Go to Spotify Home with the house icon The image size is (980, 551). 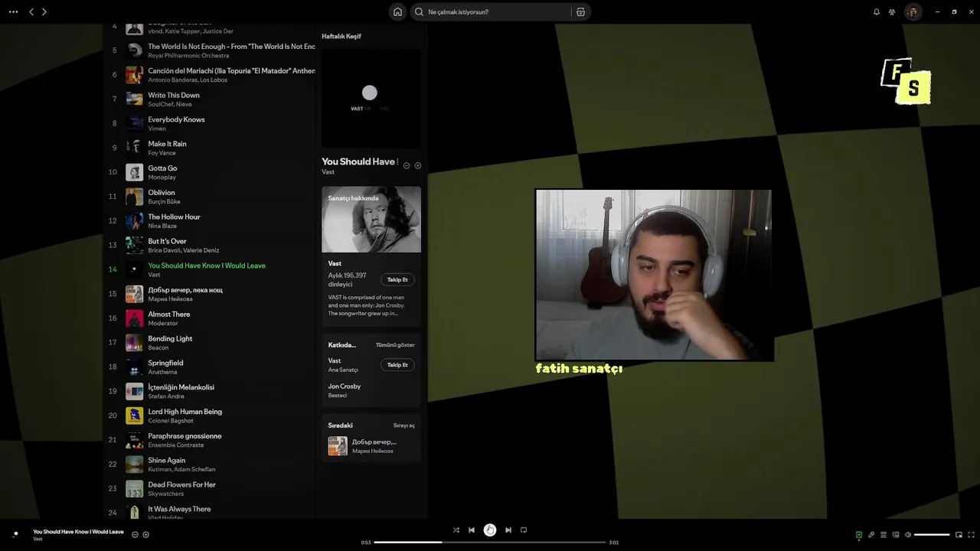(x=397, y=11)
